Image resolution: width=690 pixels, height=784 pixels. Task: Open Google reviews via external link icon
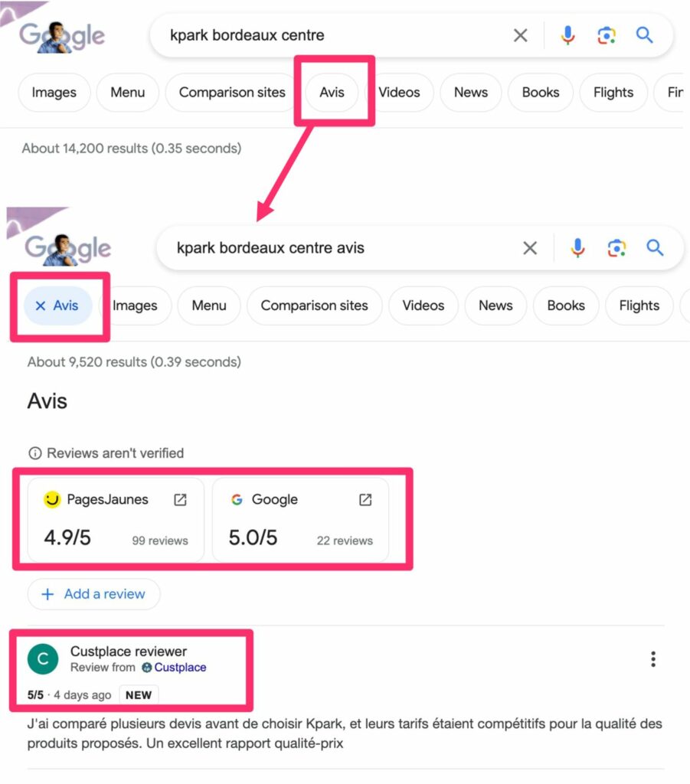point(365,499)
